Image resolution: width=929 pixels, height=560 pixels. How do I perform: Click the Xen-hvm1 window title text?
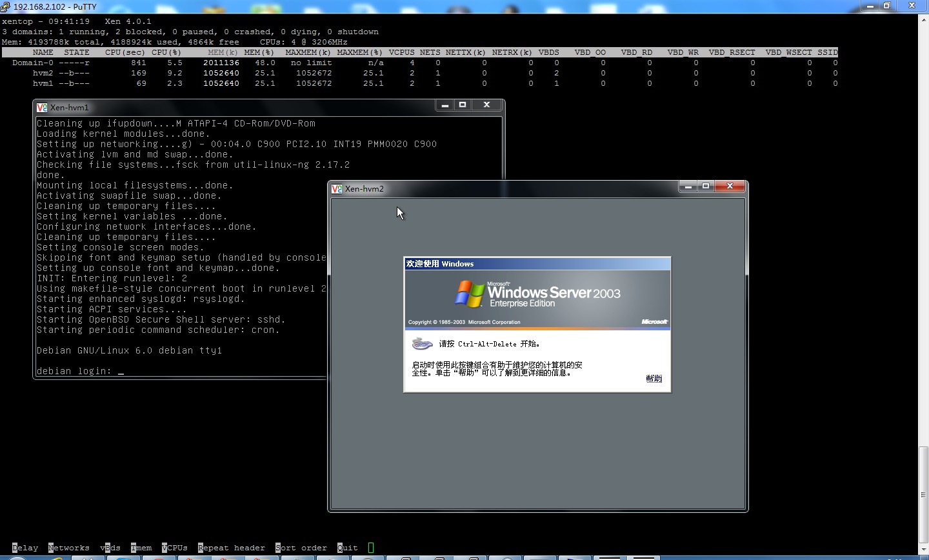coord(69,107)
